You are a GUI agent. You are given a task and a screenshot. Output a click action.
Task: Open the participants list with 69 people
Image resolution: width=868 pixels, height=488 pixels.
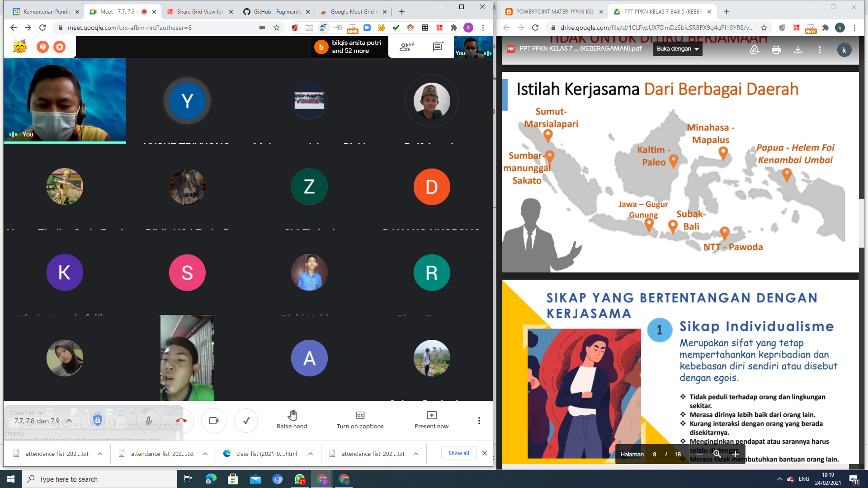pos(406,47)
